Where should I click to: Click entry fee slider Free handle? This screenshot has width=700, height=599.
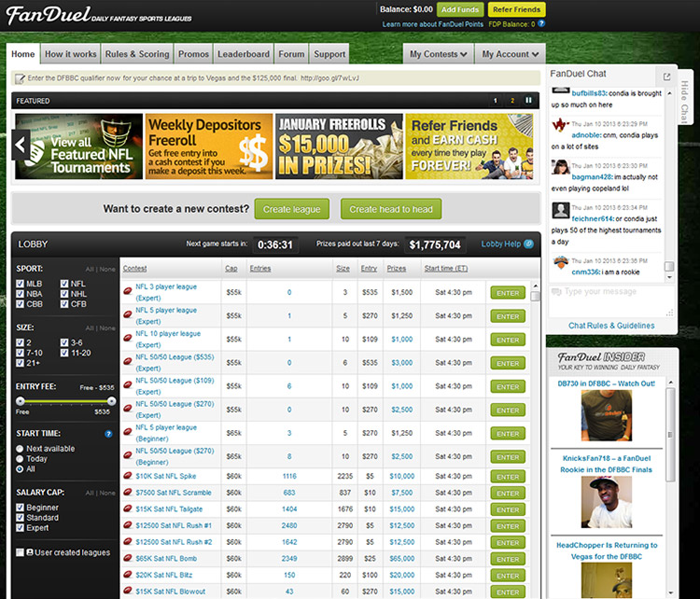[21, 401]
